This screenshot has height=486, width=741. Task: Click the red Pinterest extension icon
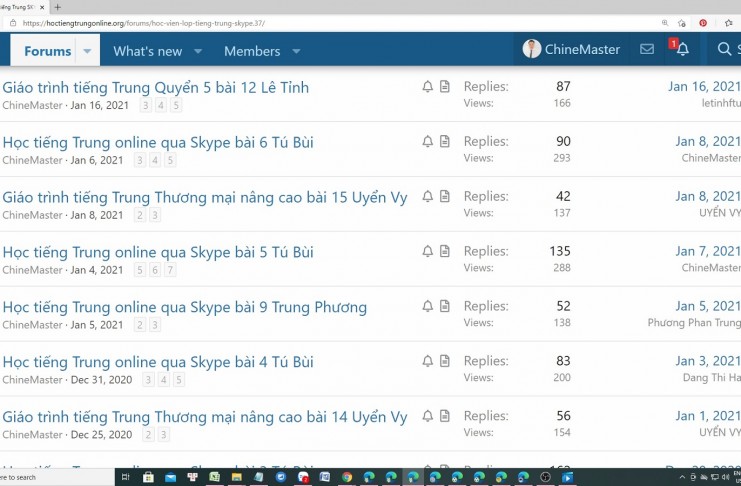[703, 23]
